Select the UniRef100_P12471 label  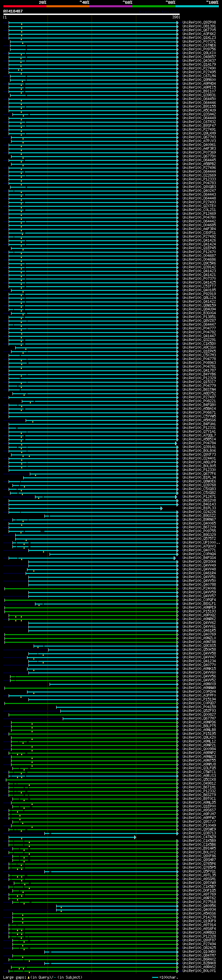tap(199, 496)
